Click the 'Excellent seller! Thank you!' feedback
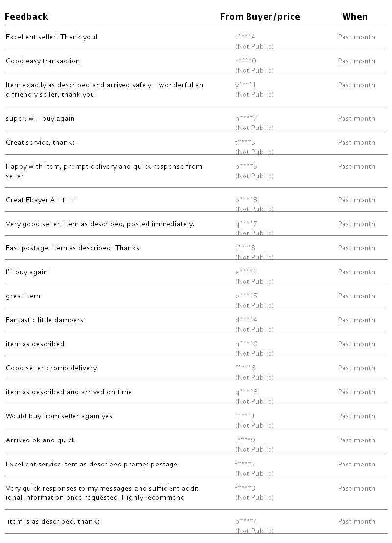This screenshot has width=392, height=543. point(51,37)
